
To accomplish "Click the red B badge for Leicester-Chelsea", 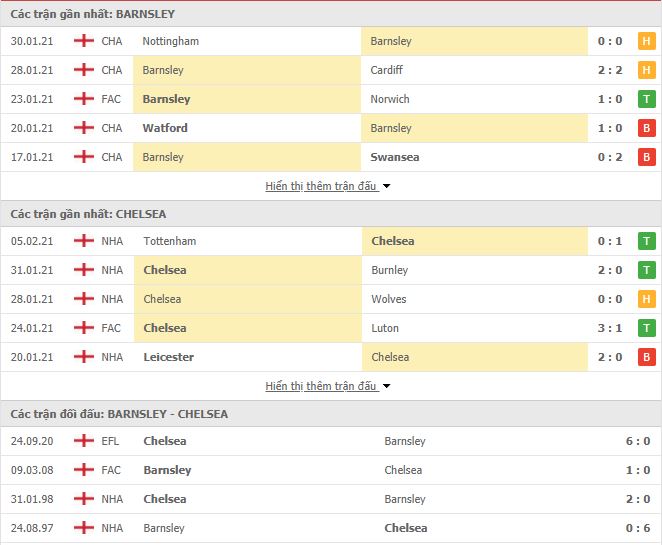I will point(646,357).
